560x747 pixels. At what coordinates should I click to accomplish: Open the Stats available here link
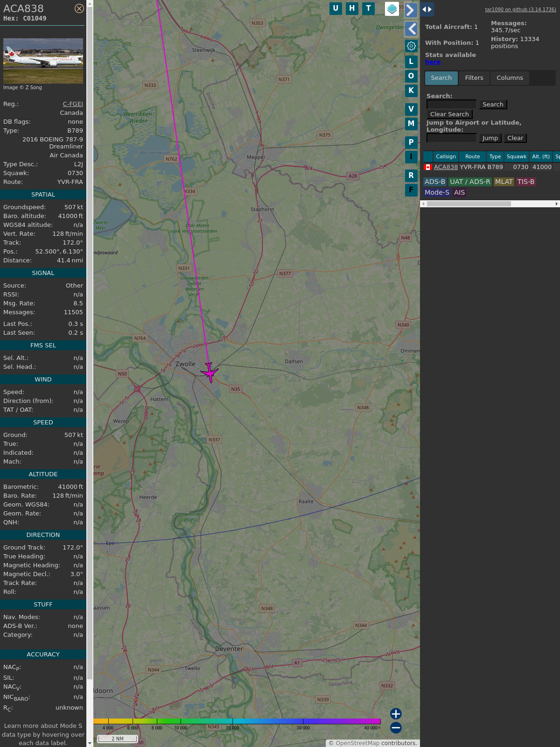[433, 62]
